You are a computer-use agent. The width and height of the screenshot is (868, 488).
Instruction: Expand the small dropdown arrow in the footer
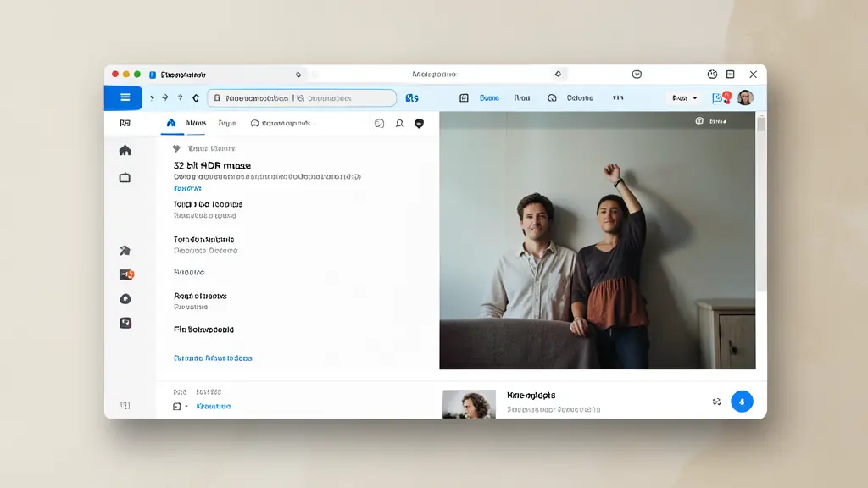click(186, 406)
